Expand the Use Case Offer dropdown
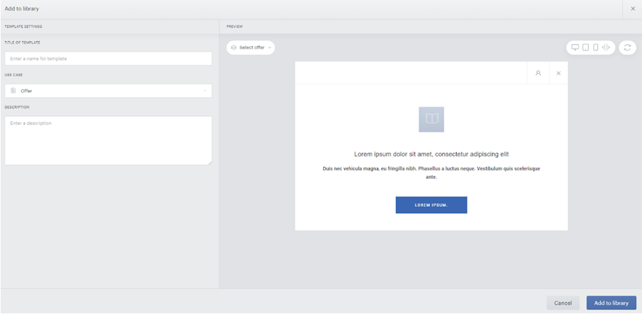The height and width of the screenshot is (314, 644). click(x=109, y=91)
